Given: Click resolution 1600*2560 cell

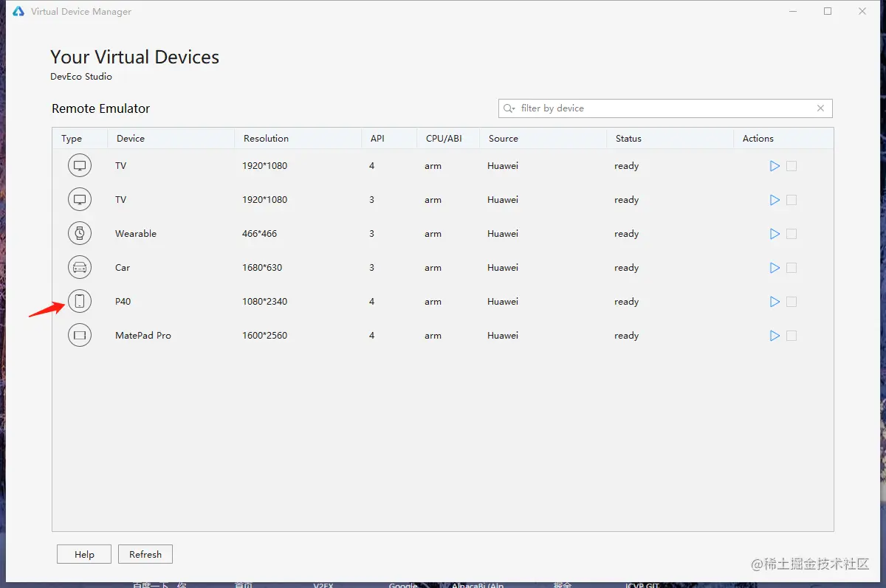Looking at the screenshot, I should [x=264, y=336].
